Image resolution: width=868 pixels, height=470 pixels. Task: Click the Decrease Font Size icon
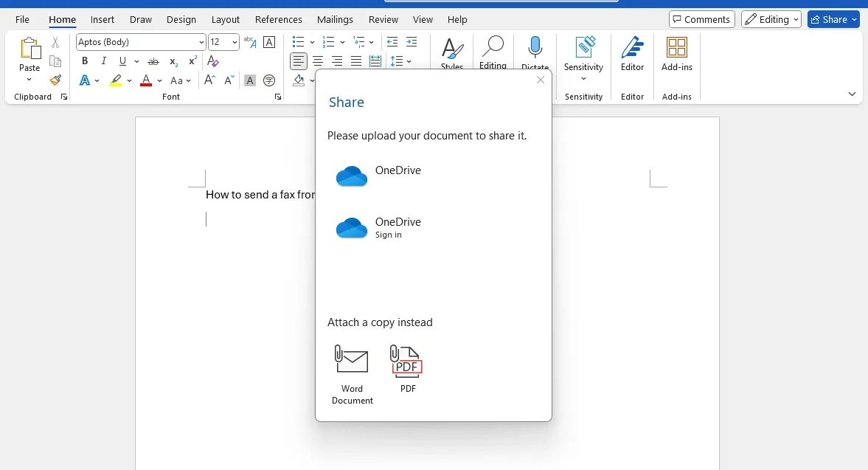[x=229, y=80]
